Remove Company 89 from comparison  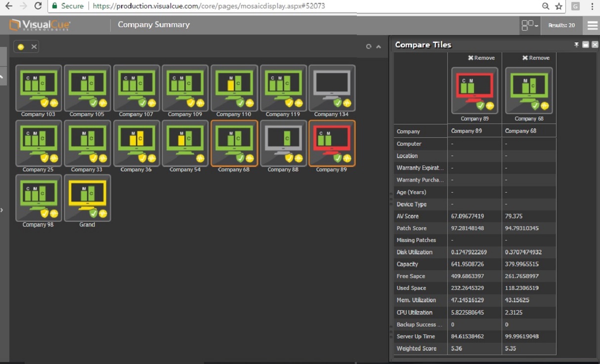pyautogui.click(x=481, y=58)
